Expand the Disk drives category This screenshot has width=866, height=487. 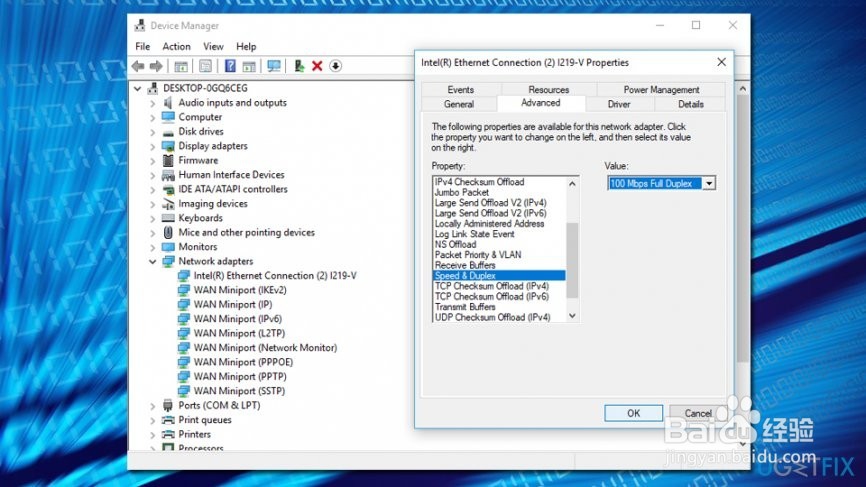coord(152,132)
